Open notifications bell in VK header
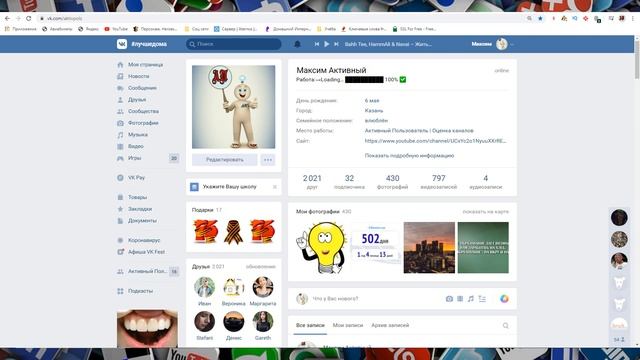640x360 pixels. pyautogui.click(x=298, y=44)
